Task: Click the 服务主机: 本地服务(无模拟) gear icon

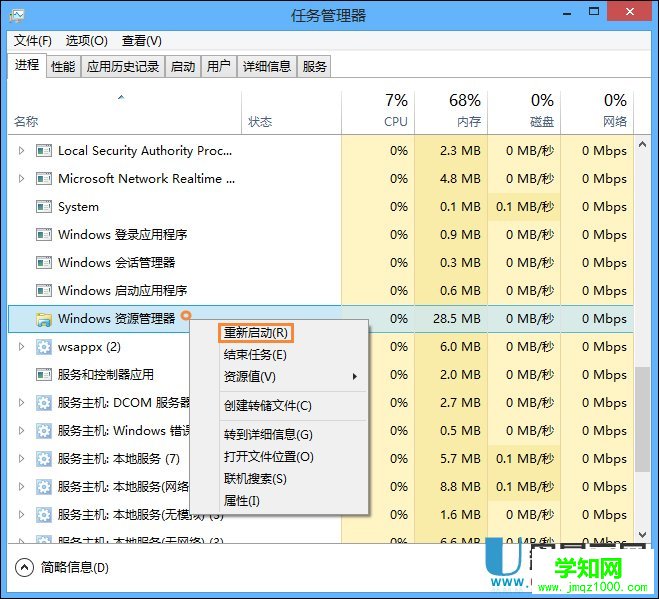Action: [x=44, y=515]
